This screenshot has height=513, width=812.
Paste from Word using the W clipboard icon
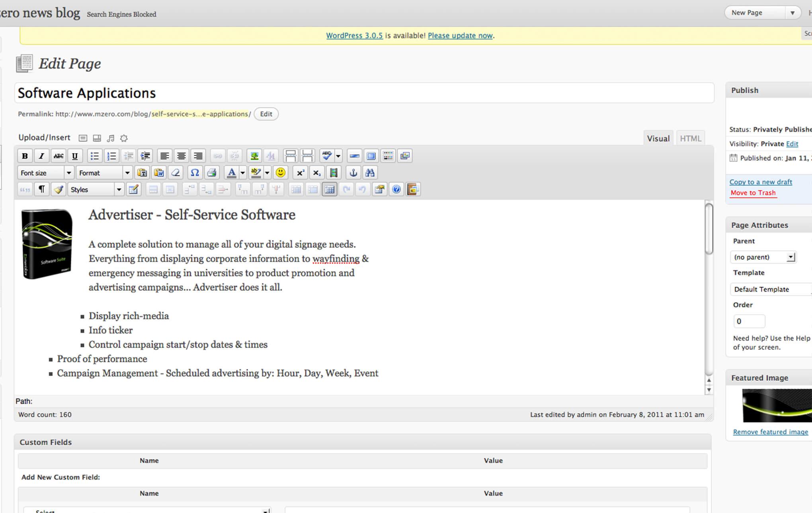158,172
